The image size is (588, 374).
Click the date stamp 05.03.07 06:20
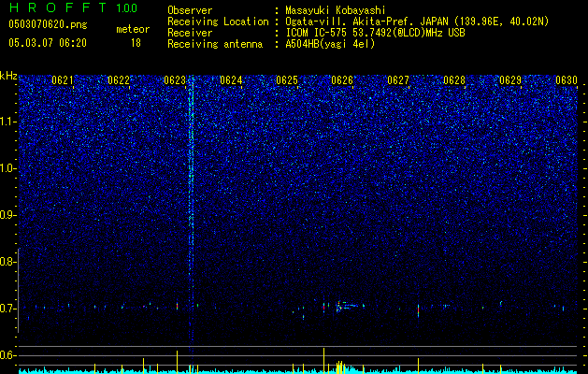click(48, 43)
